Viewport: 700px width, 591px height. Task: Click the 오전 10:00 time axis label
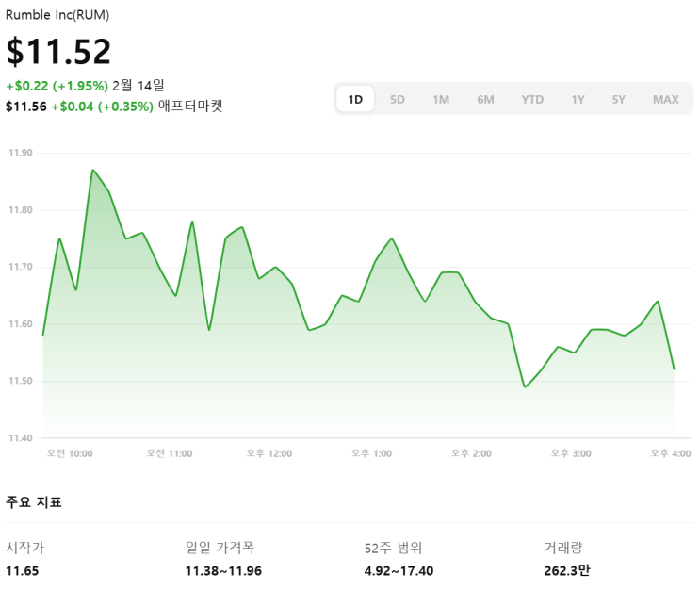[70, 453]
